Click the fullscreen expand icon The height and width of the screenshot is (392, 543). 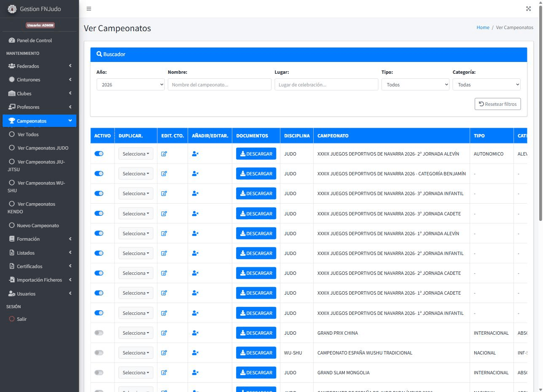(529, 9)
